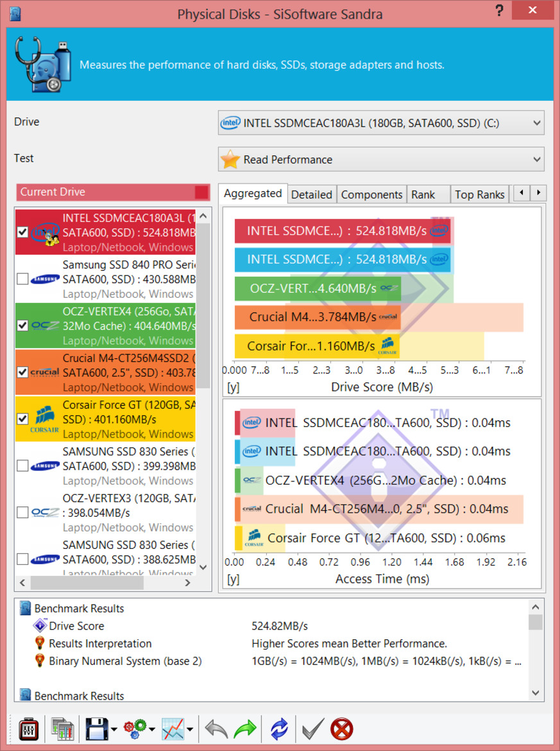This screenshot has width=560, height=751.
Task: Switch to the Top Ranks tab
Action: pos(480,194)
